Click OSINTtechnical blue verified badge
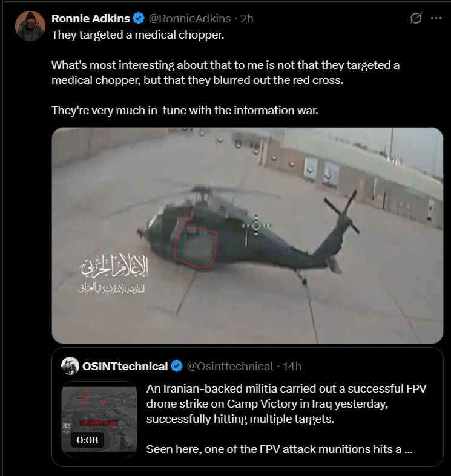The width and height of the screenshot is (451, 476). pyautogui.click(x=177, y=366)
